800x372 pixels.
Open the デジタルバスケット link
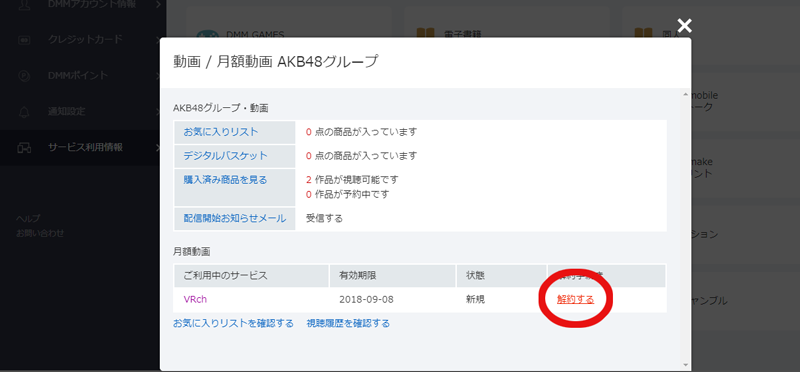pyautogui.click(x=226, y=156)
